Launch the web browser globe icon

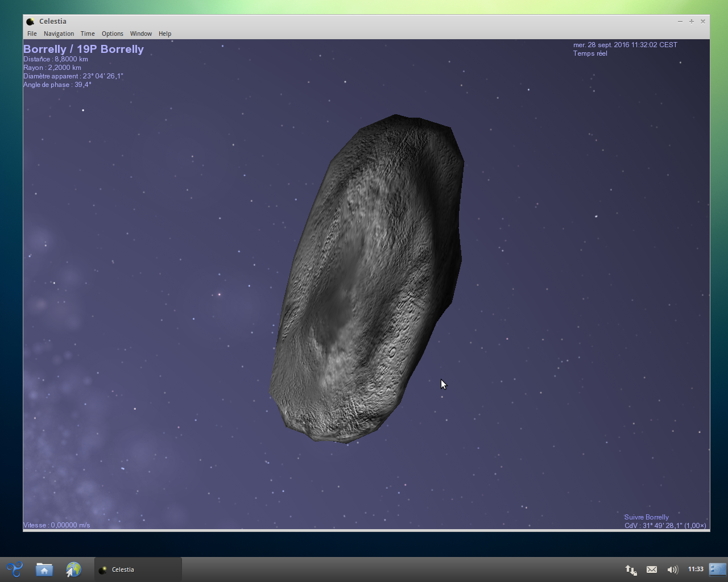click(73, 569)
